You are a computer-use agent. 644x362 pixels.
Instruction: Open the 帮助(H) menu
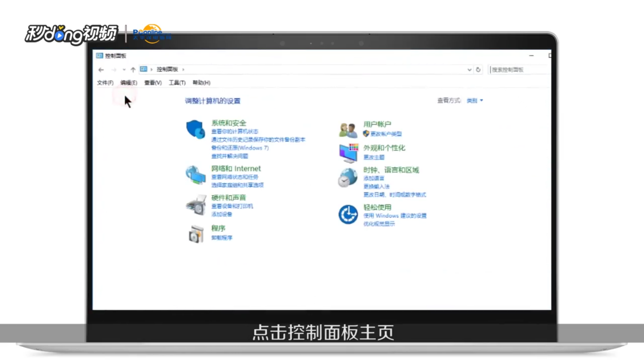[202, 83]
